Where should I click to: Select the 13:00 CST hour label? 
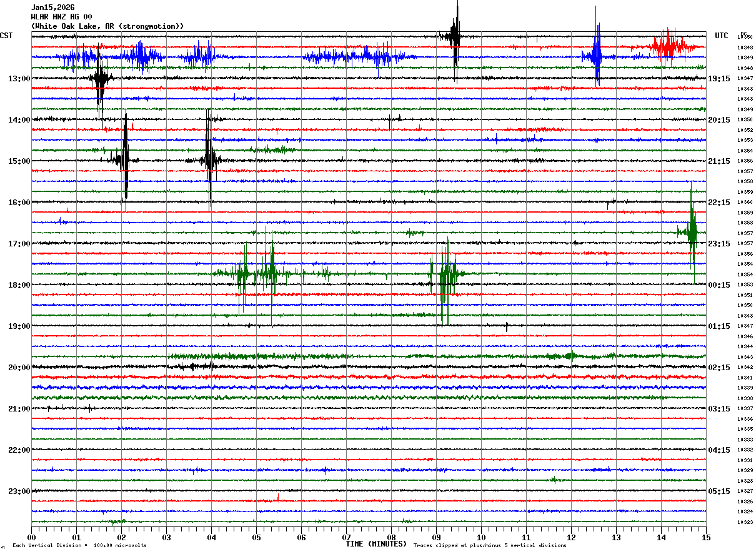(x=19, y=79)
